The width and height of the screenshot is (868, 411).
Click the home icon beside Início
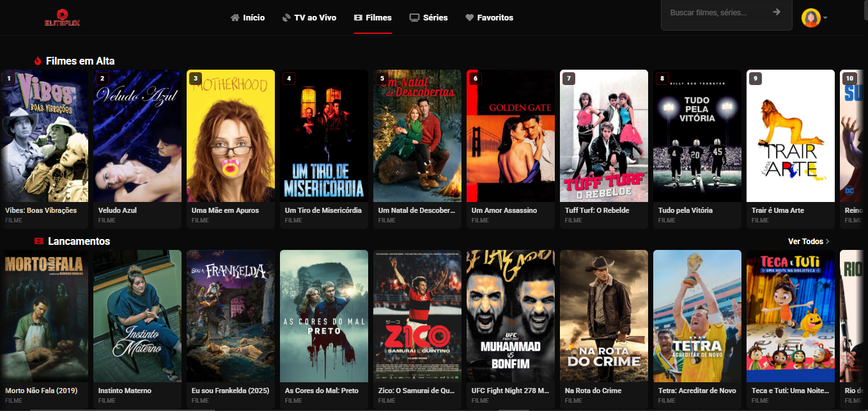click(235, 18)
